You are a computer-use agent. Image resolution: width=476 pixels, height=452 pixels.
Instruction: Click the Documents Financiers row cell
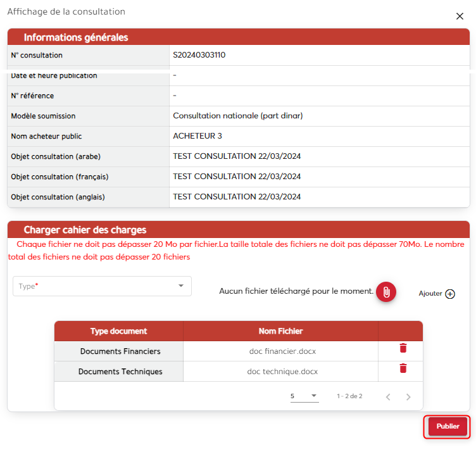[120, 351]
